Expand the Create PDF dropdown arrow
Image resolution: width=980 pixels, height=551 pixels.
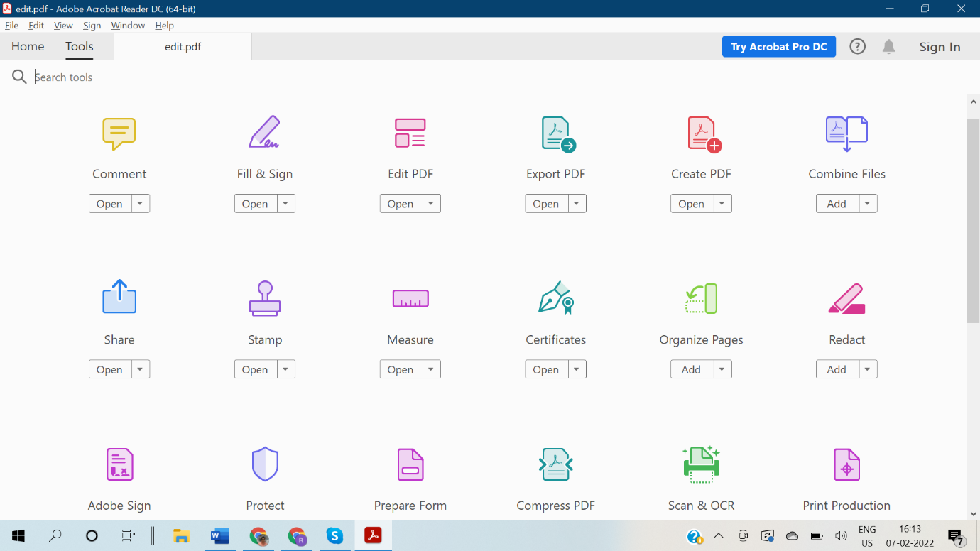click(722, 204)
